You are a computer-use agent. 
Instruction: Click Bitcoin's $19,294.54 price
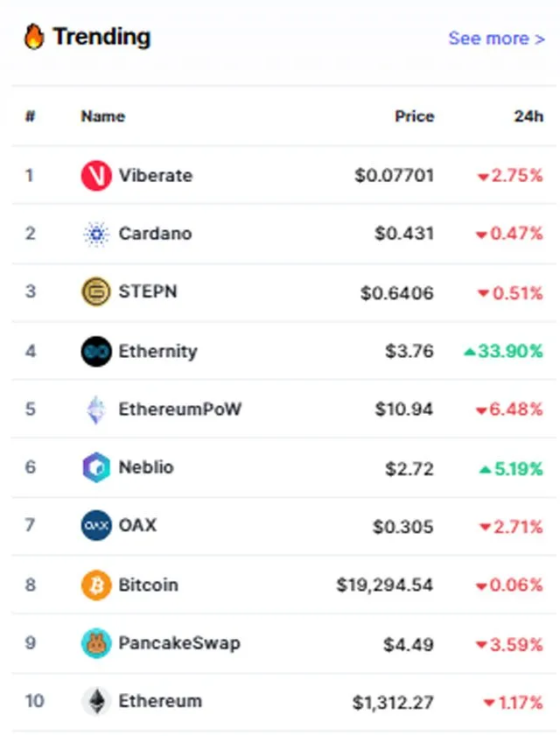[384, 585]
